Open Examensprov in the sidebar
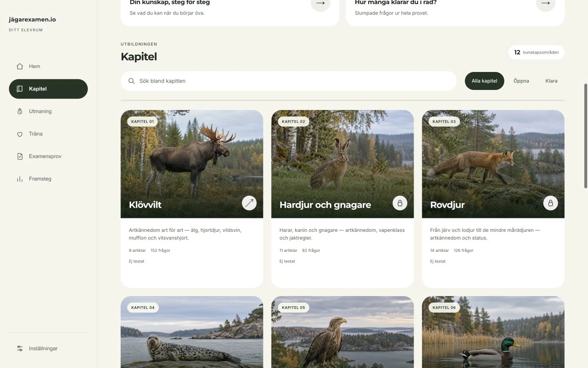 pos(48,156)
